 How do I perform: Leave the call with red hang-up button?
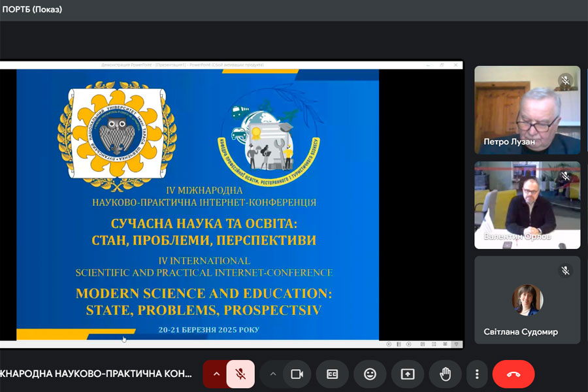point(513,374)
